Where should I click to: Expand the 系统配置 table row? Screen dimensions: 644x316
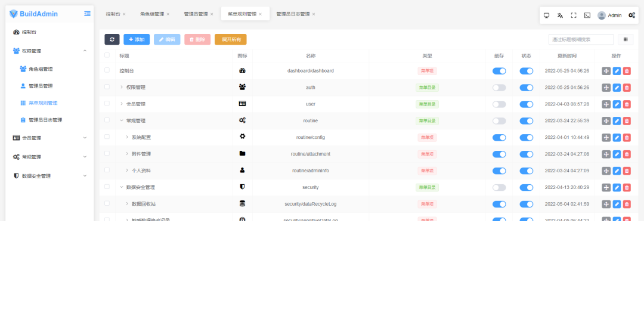pos(128,137)
